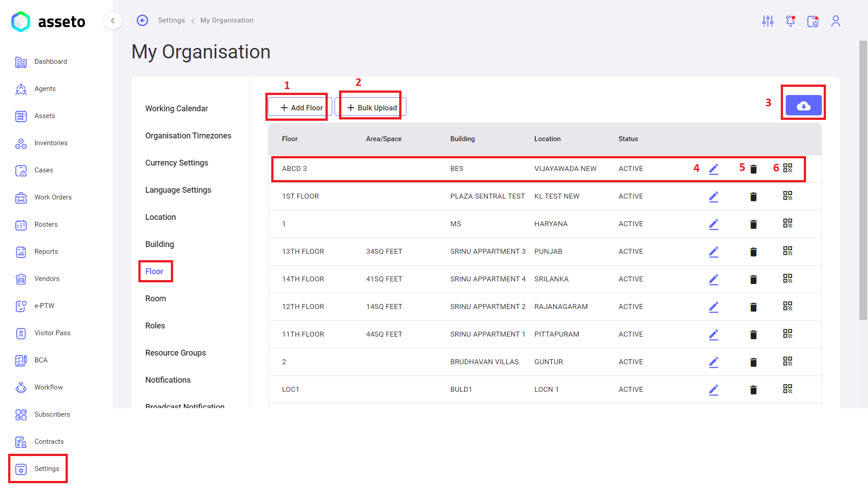The width and height of the screenshot is (868, 485).
Task: Delete the 12TH FLOOR entry
Action: click(x=754, y=307)
